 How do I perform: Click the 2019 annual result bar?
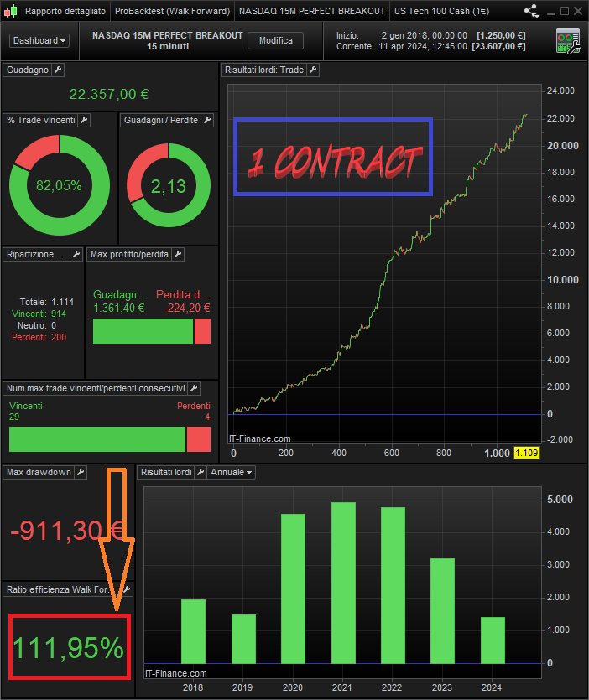tap(243, 639)
